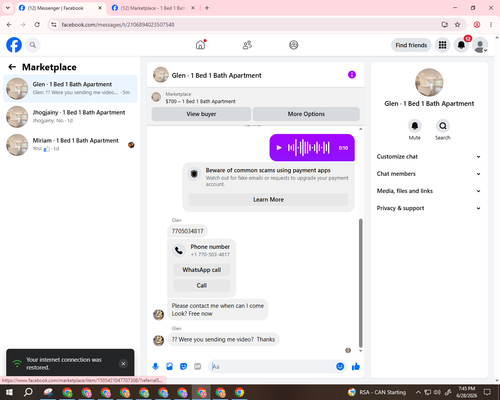The image size is (500, 400).
Task: Select the "?? Were you sending me video?" message
Action: click(223, 339)
